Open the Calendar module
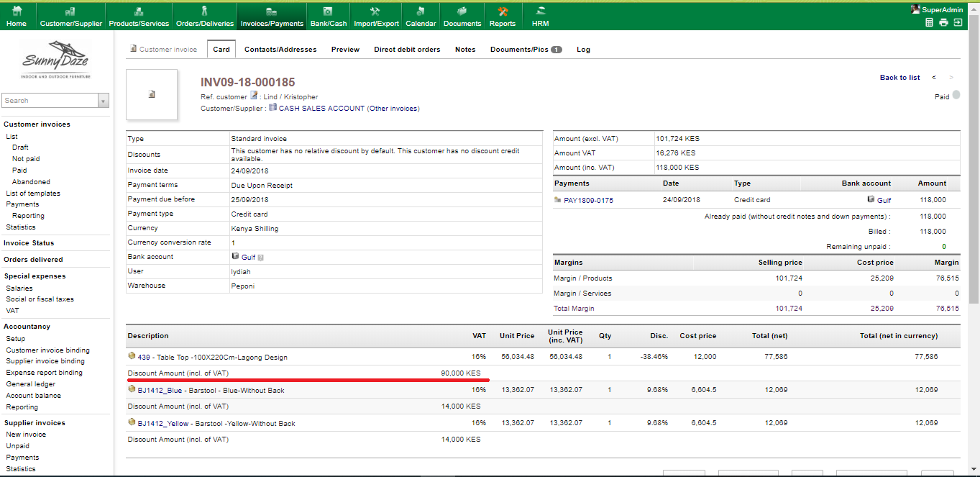This screenshot has height=477, width=980. [421, 17]
